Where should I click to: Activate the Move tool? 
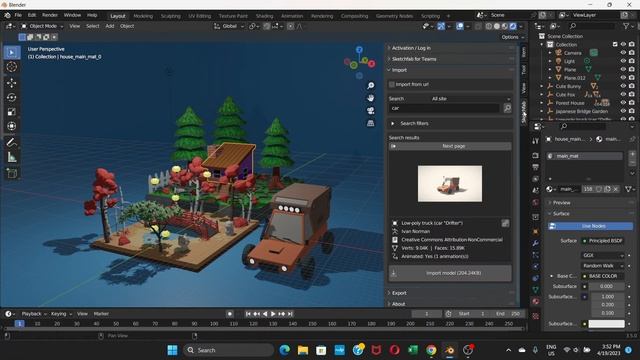[12, 83]
